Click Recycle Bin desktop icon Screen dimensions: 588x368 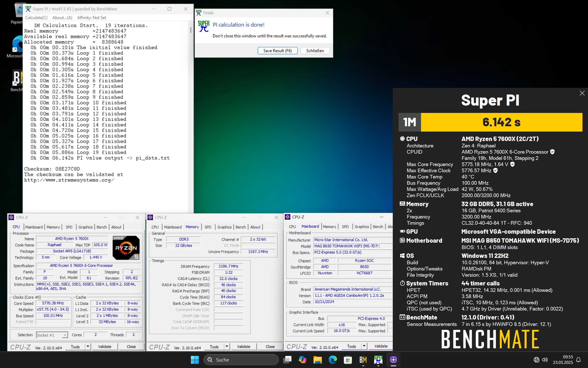[17, 13]
